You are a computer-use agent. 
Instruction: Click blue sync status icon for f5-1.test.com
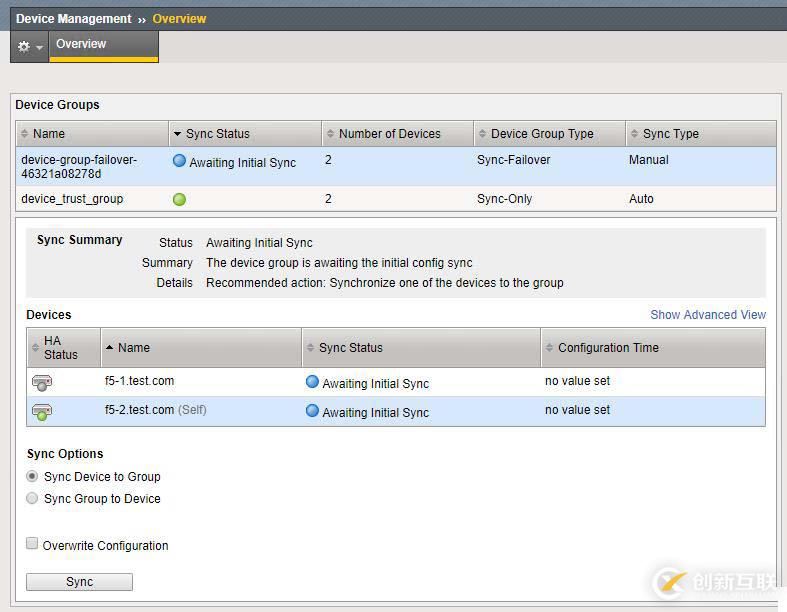(x=312, y=382)
